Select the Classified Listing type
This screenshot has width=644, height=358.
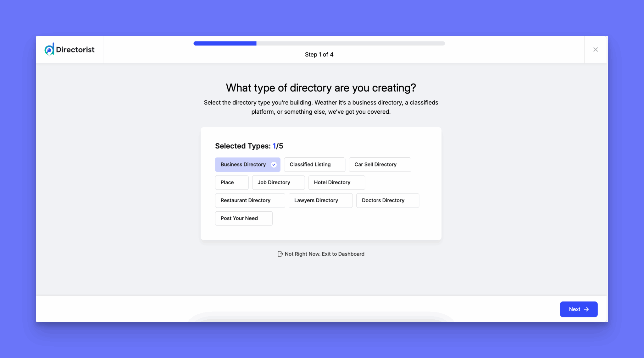314,165
